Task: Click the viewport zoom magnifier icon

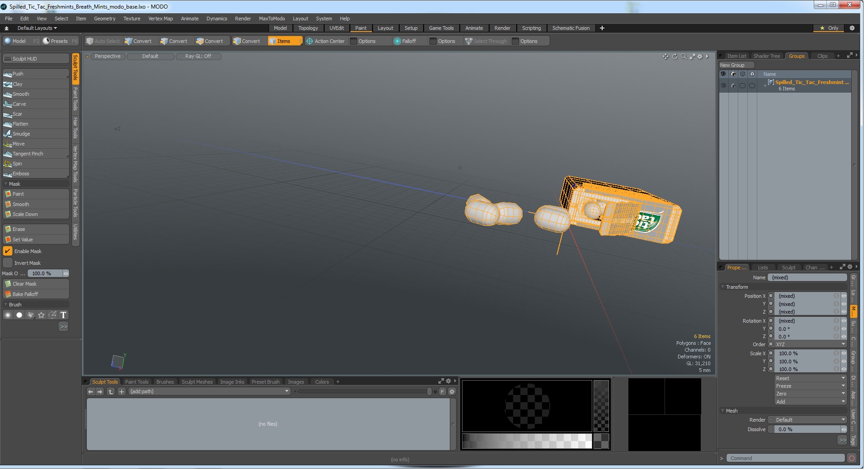Action: pos(684,56)
